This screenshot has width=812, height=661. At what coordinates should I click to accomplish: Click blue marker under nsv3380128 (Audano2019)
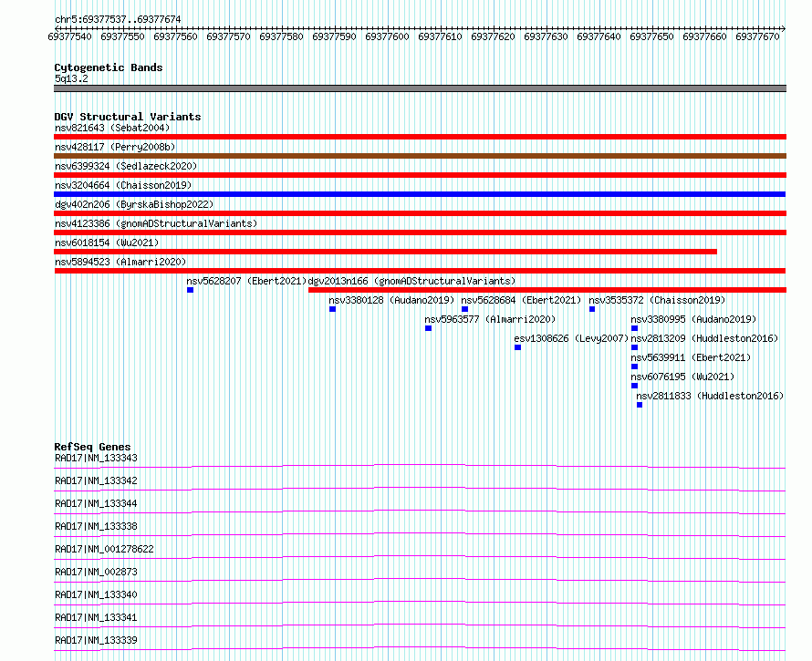[332, 309]
